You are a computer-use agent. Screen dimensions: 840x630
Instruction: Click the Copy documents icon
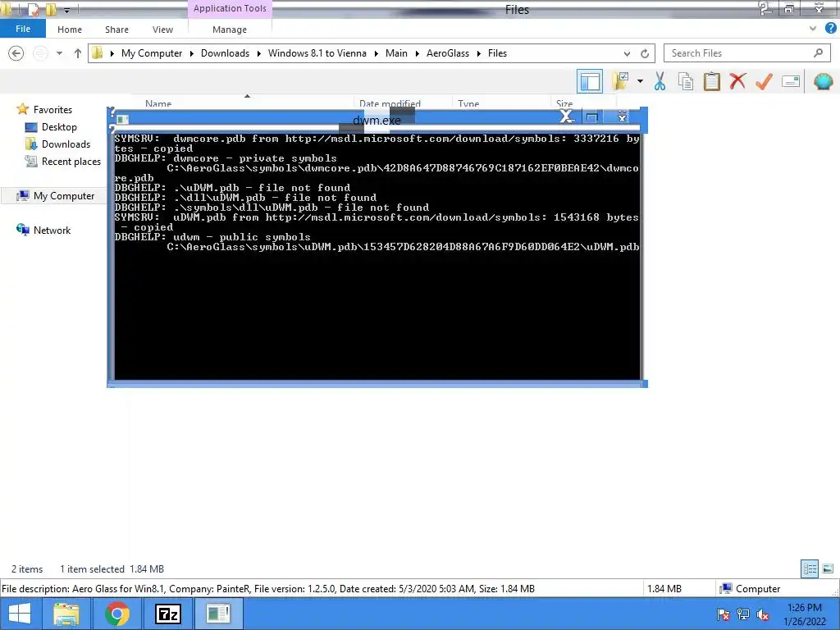pos(686,81)
